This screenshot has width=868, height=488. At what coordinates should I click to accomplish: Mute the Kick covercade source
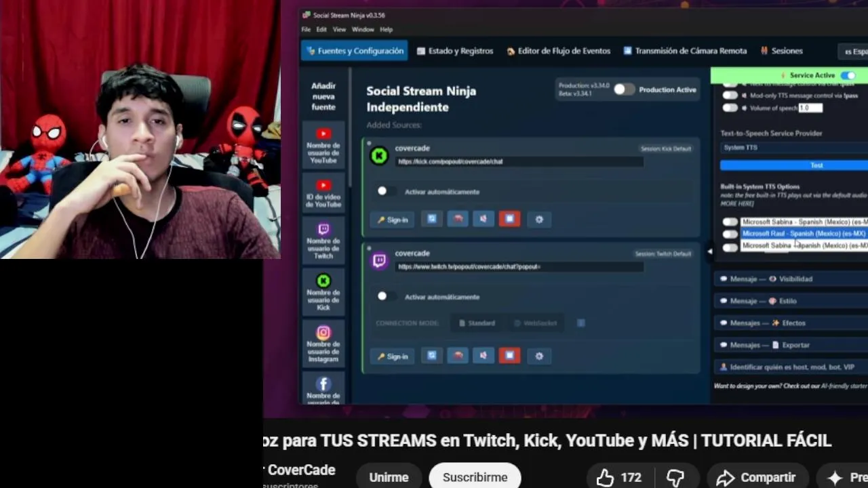pyautogui.click(x=484, y=219)
